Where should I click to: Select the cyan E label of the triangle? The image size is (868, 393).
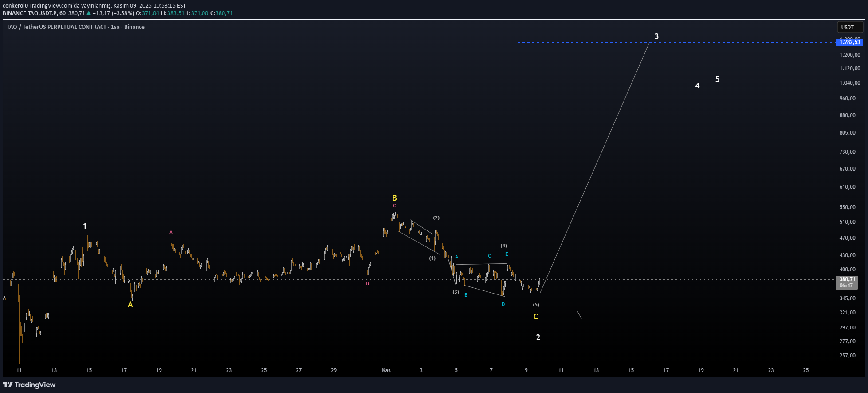click(x=507, y=254)
